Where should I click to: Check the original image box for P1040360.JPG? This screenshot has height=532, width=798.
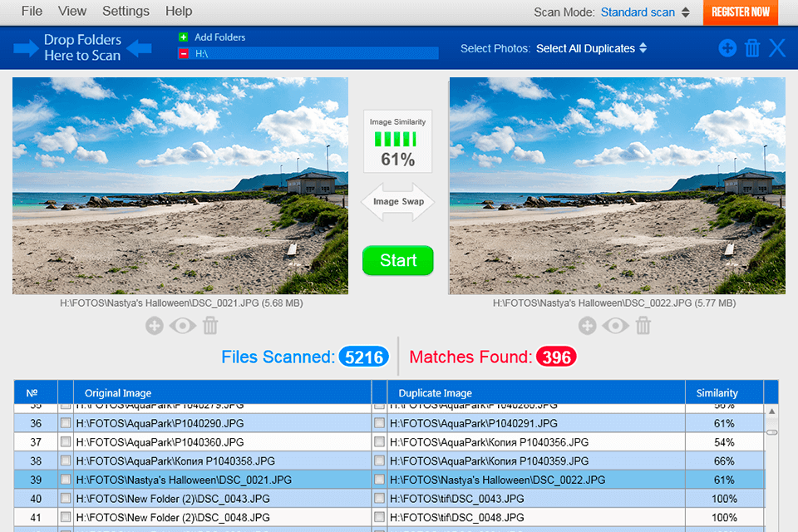[65, 442]
